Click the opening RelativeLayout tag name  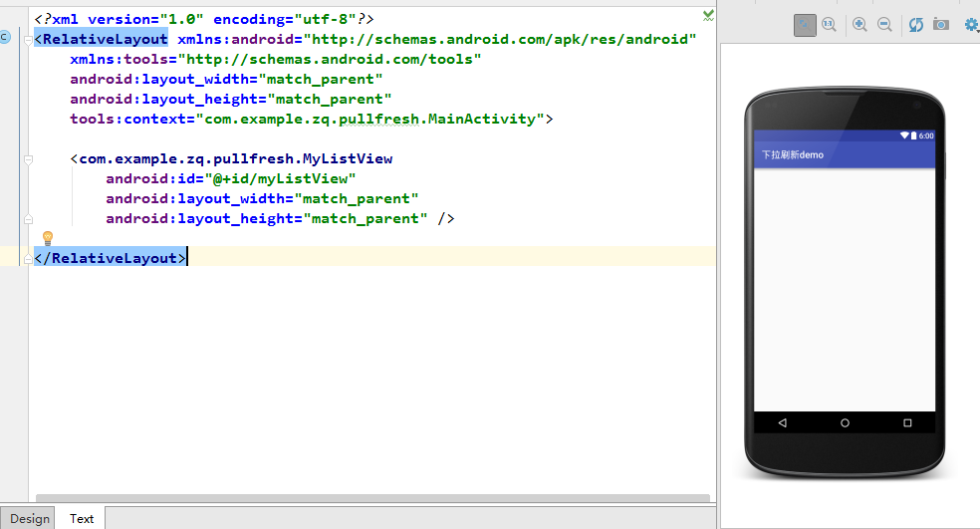tap(105, 40)
